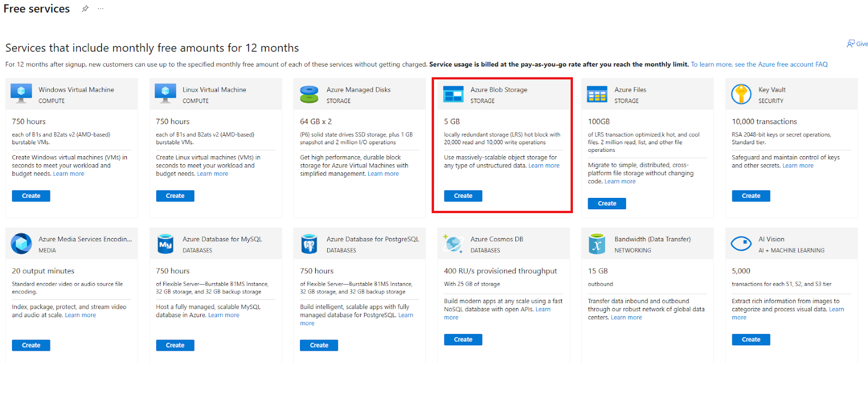Click the Azure Files icon

pyautogui.click(x=597, y=94)
